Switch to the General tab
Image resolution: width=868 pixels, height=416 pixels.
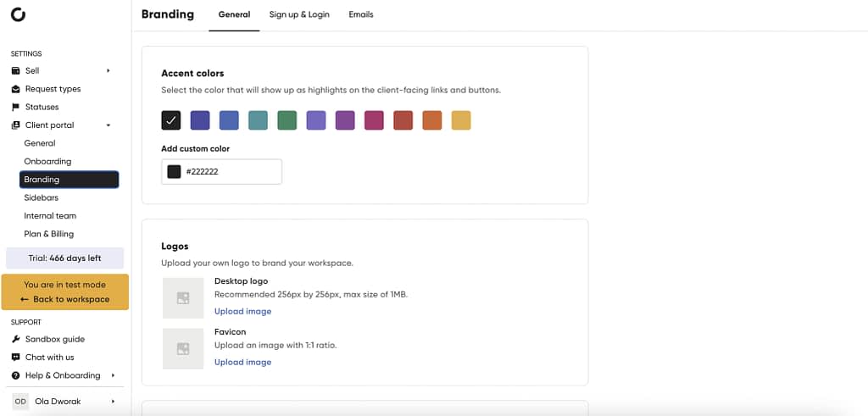234,15
